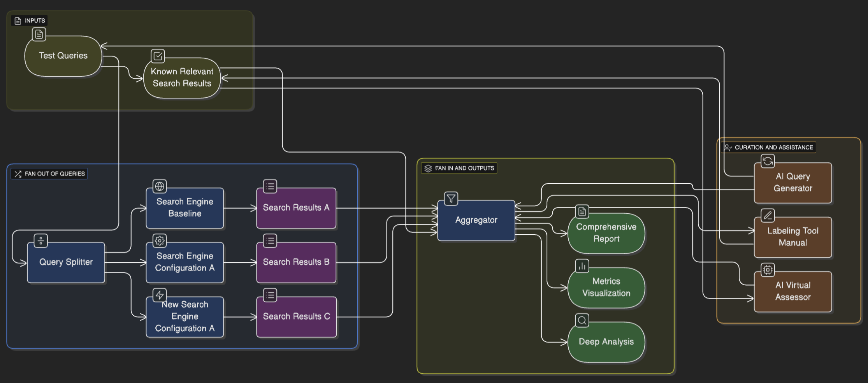Select the Search Engine Configuration A node
Image resolution: width=868 pixels, height=383 pixels.
185,263
